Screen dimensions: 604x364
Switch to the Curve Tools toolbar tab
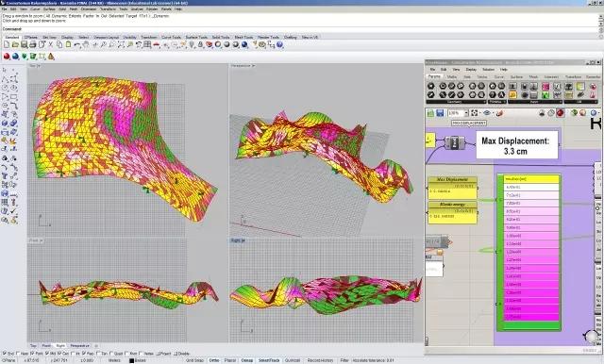click(171, 38)
